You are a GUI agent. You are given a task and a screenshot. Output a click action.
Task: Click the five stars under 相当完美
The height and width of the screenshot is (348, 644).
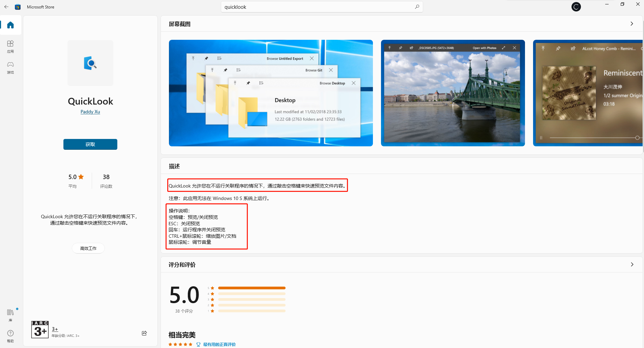180,344
